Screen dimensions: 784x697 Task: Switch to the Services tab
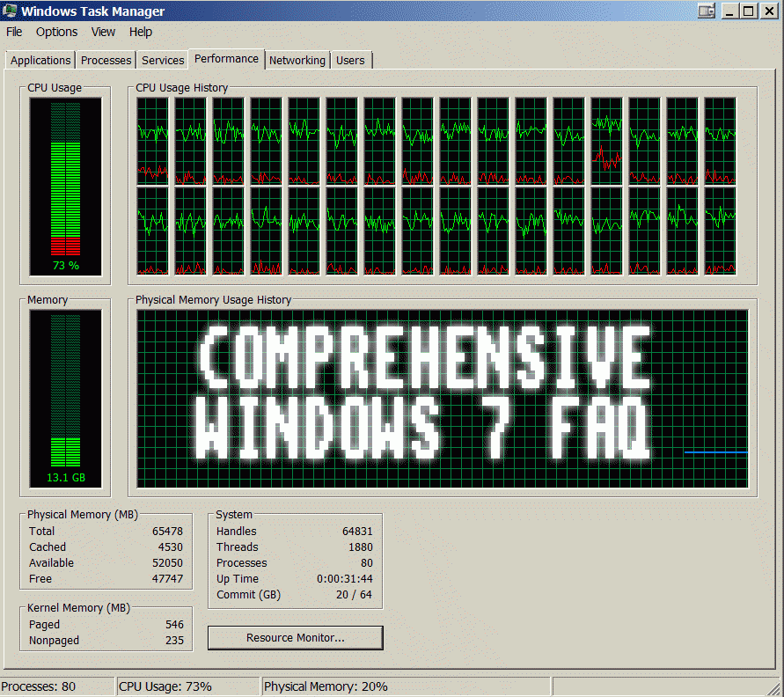[x=163, y=61]
